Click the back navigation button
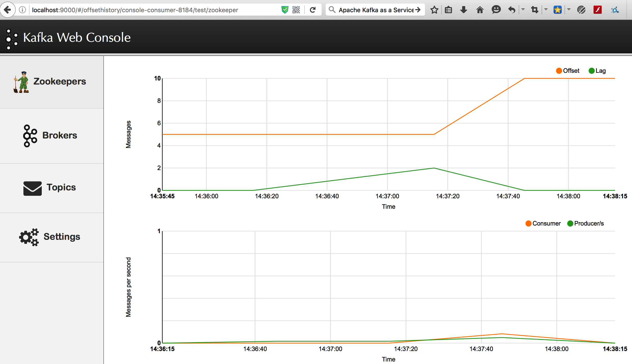Viewport: 632px width, 364px height. coord(8,10)
